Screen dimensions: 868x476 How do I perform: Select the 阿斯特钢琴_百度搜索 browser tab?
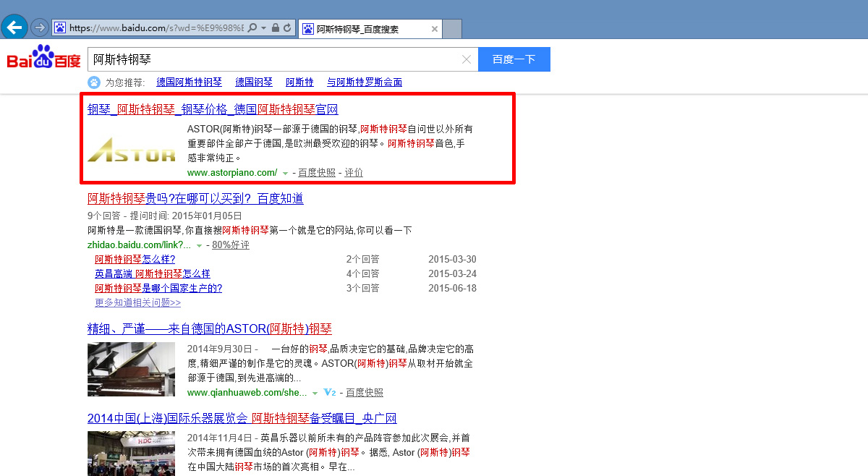(370, 29)
